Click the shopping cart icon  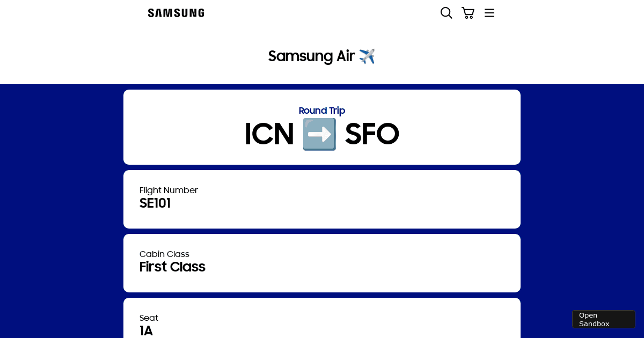coord(467,13)
